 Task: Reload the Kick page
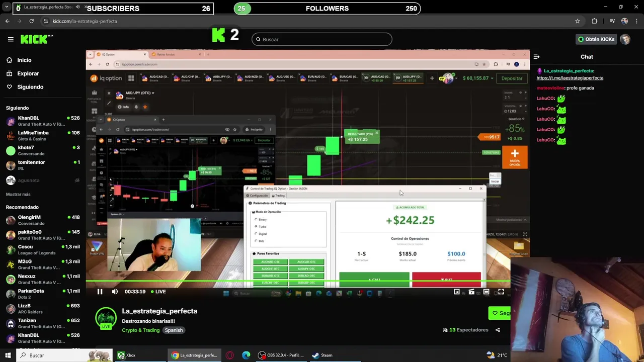31,21
